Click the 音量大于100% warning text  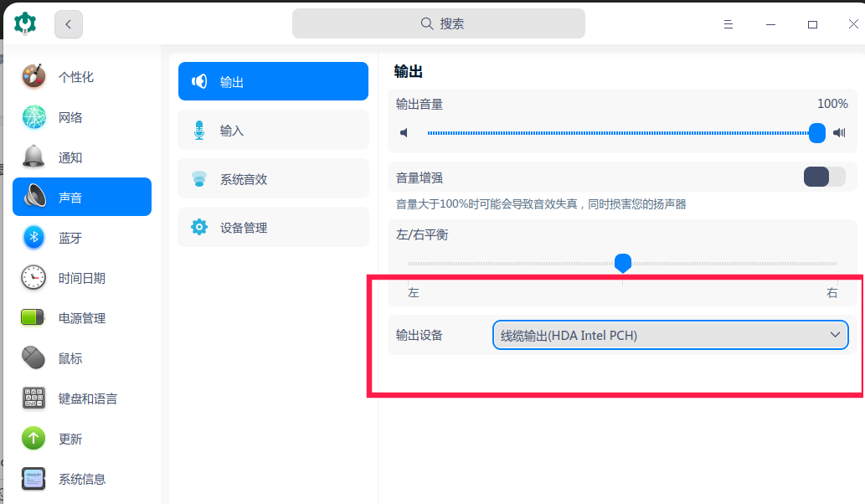[x=541, y=204]
